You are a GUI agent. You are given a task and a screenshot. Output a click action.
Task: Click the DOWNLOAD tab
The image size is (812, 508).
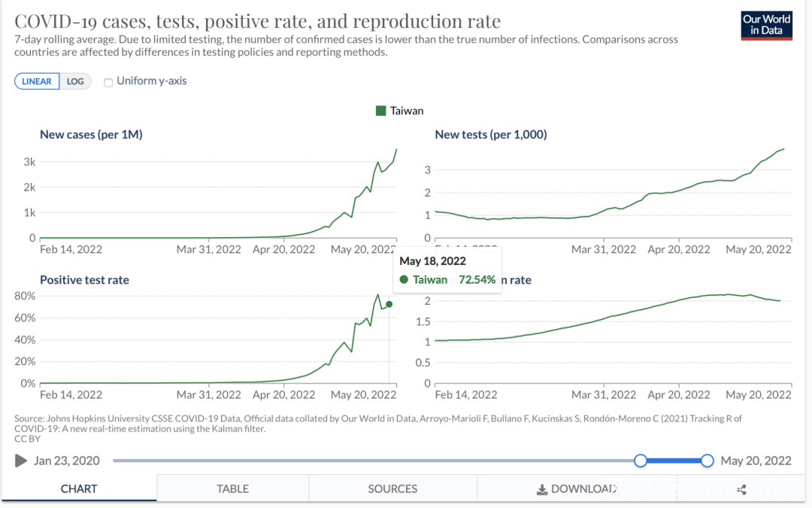click(x=577, y=488)
